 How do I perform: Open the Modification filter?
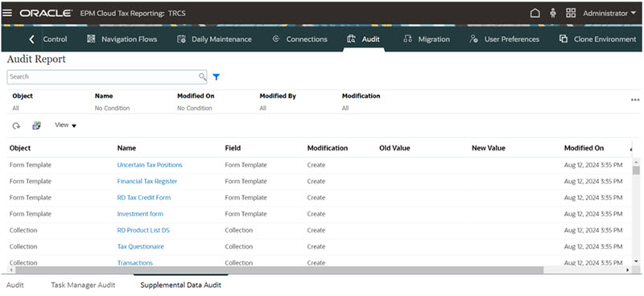click(345, 109)
